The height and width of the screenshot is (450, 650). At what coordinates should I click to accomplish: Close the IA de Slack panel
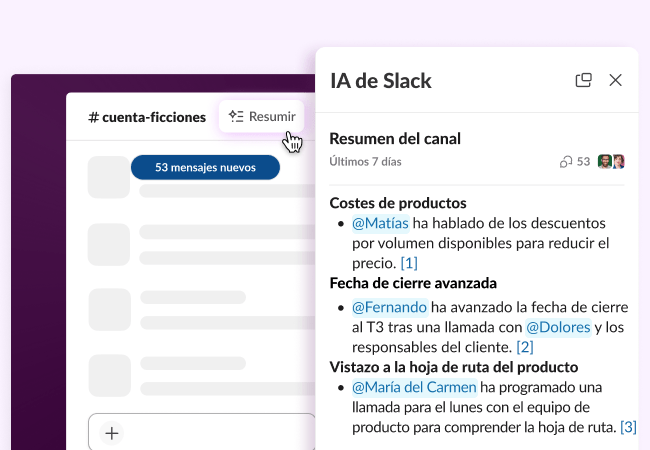(x=615, y=80)
